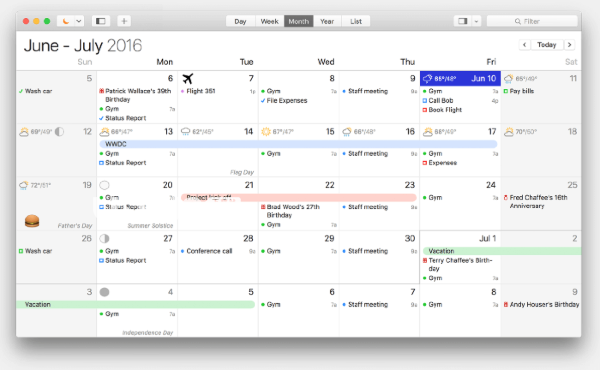Toggle File Expenses checkmark on June 8

coord(263,101)
